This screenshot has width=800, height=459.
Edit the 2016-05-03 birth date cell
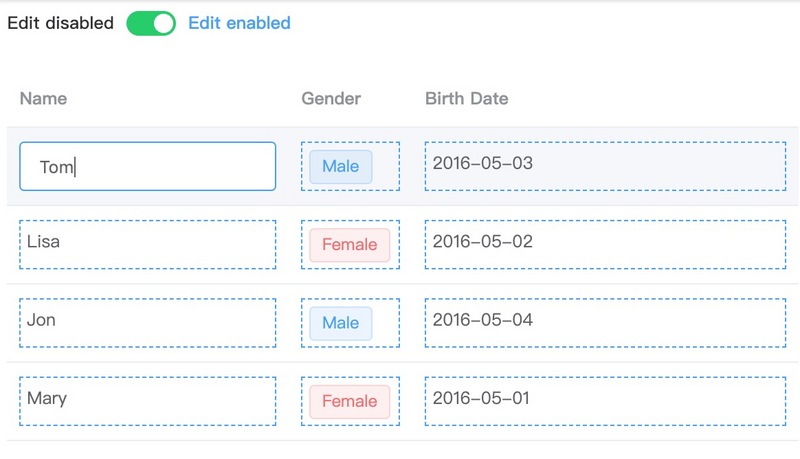604,166
